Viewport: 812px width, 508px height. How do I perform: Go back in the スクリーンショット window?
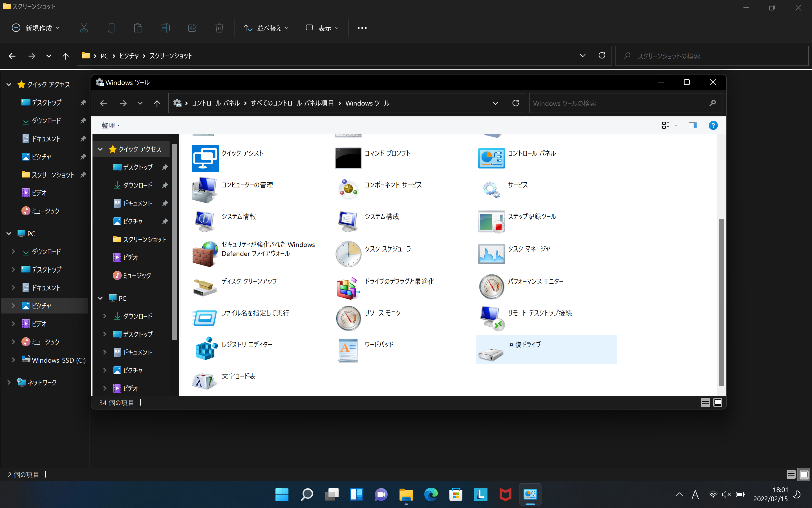(12, 56)
